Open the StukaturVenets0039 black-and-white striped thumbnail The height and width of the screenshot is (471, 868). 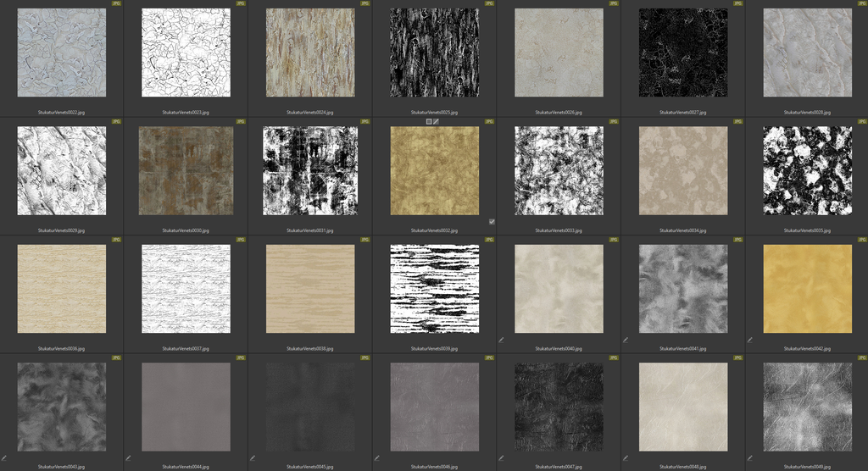tap(434, 289)
